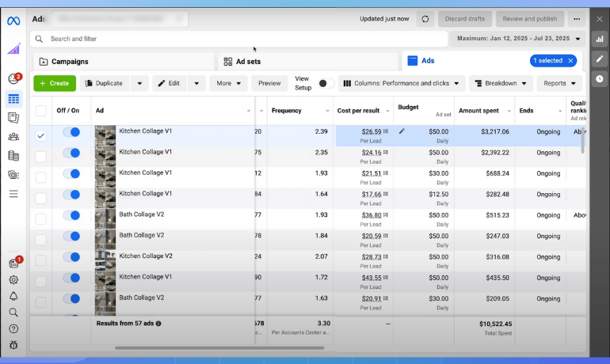Toggle the select-all header checkbox
610x364 pixels.
[x=41, y=111]
